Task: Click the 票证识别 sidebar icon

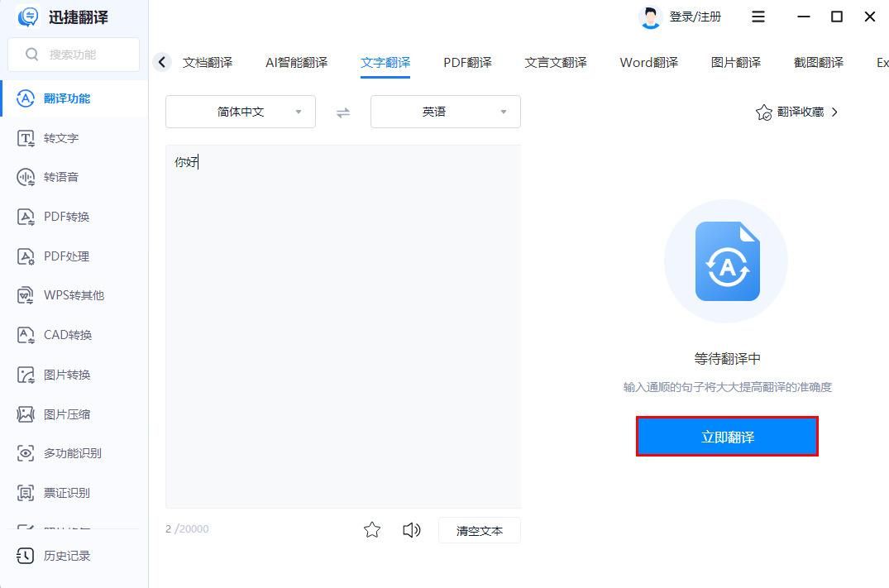Action: pyautogui.click(x=26, y=493)
